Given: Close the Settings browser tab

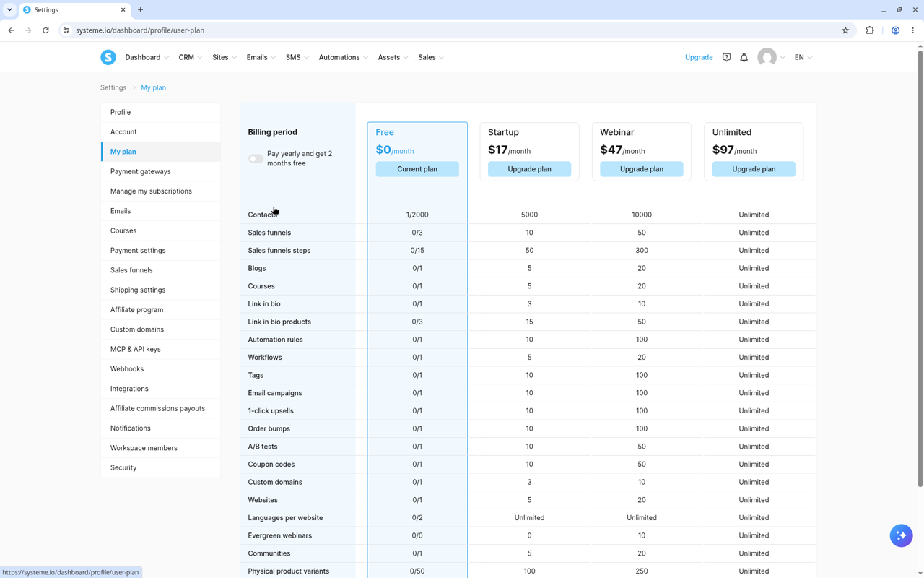Looking at the screenshot, I should 123,10.
